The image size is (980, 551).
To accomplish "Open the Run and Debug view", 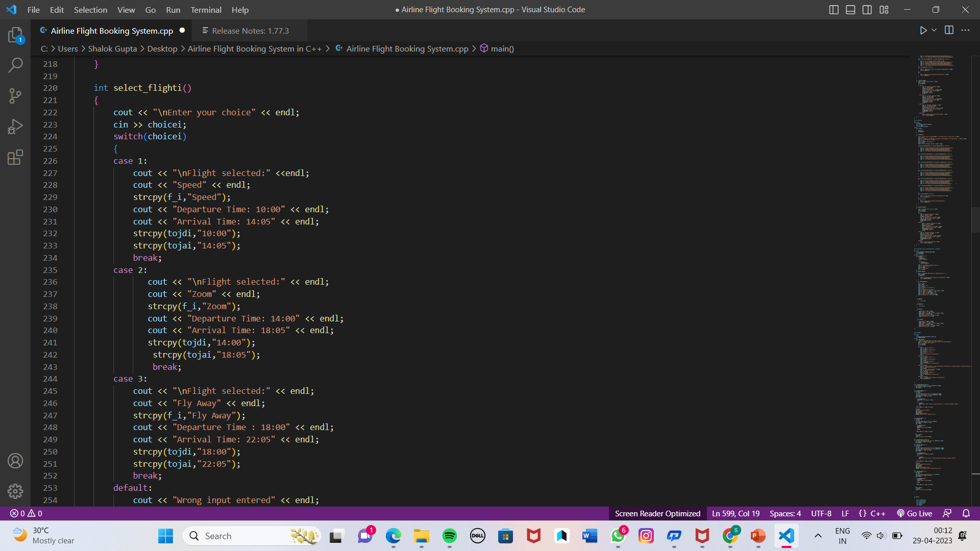I will click(15, 126).
